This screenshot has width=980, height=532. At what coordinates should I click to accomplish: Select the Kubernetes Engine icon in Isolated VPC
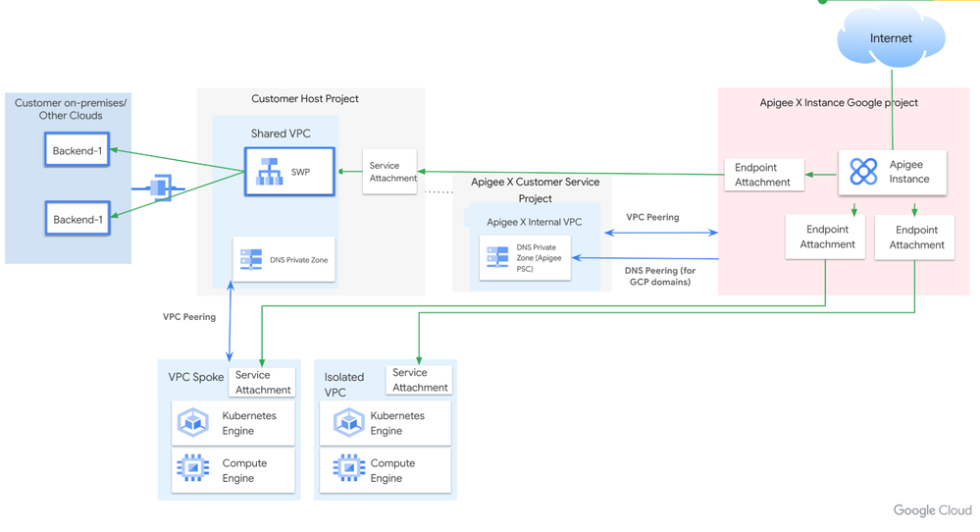click(349, 423)
